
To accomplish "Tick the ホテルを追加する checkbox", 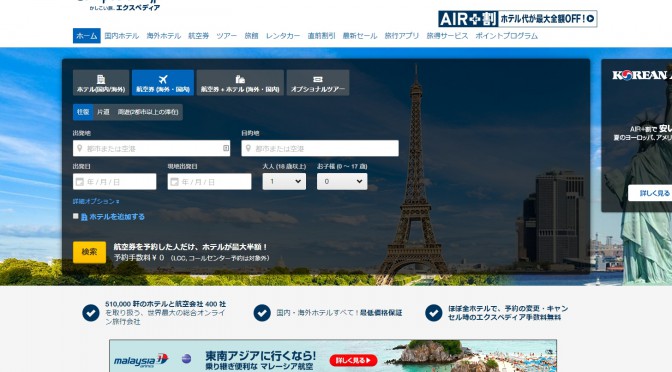I will point(75,216).
